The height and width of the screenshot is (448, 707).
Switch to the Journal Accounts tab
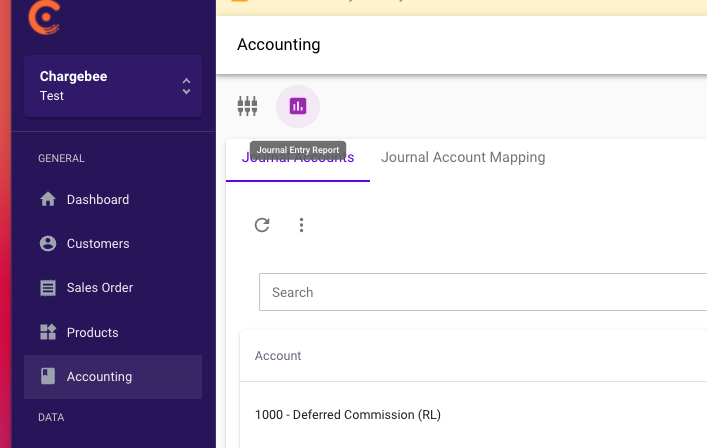298,160
